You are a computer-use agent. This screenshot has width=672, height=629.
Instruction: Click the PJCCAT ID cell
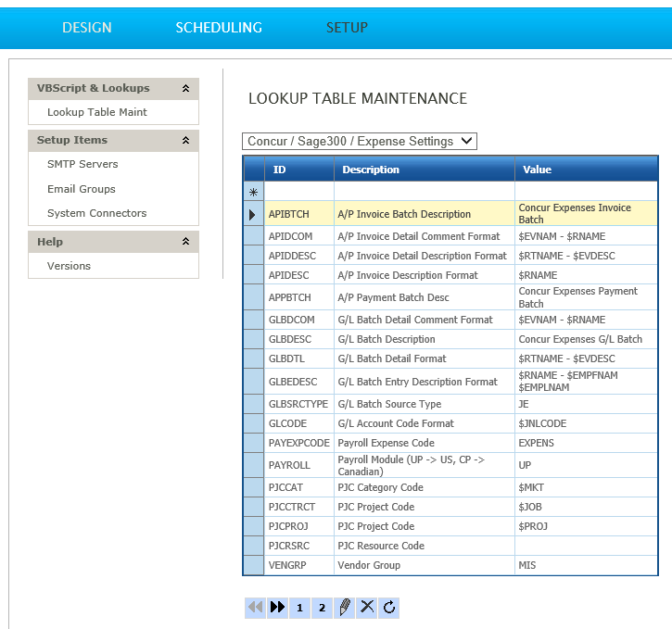coord(299,487)
